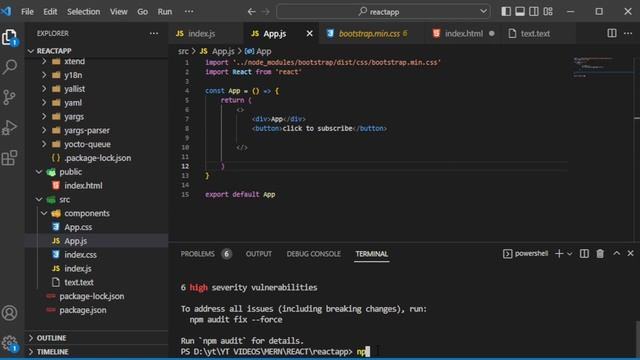Close the App.js editor tab
The height and width of the screenshot is (360, 640).
tap(309, 33)
